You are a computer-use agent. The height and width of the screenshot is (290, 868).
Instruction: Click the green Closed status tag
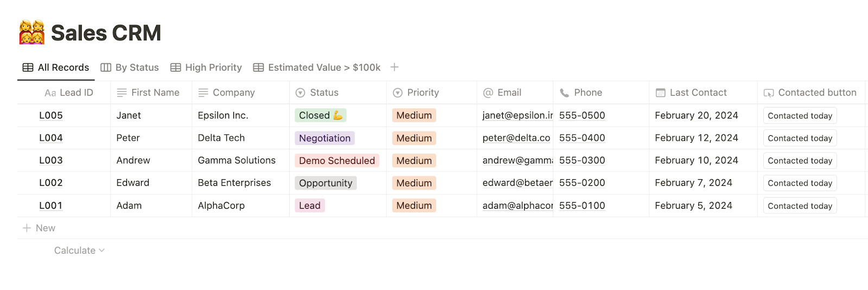[x=320, y=115]
